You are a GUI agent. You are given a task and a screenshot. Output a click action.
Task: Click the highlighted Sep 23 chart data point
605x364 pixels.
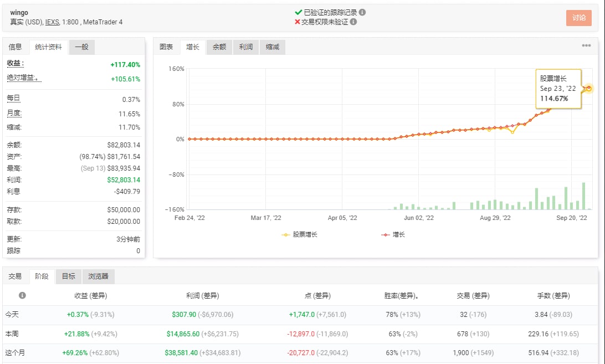click(x=589, y=89)
